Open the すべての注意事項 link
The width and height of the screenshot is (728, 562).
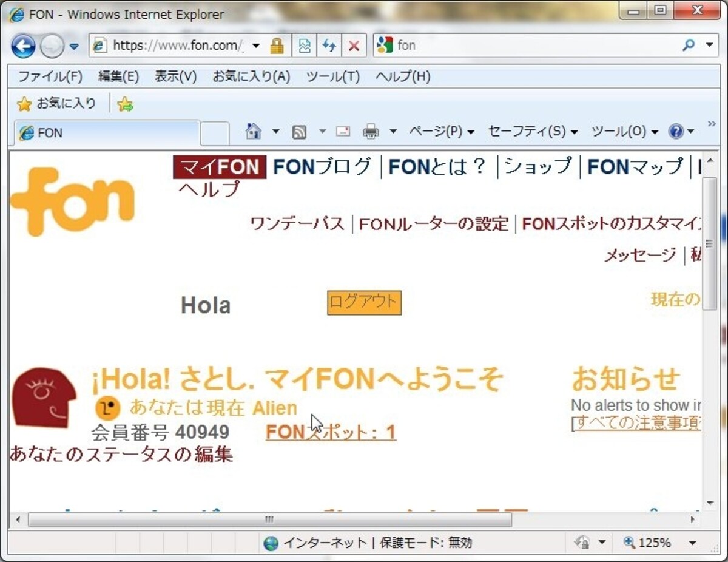click(x=638, y=422)
